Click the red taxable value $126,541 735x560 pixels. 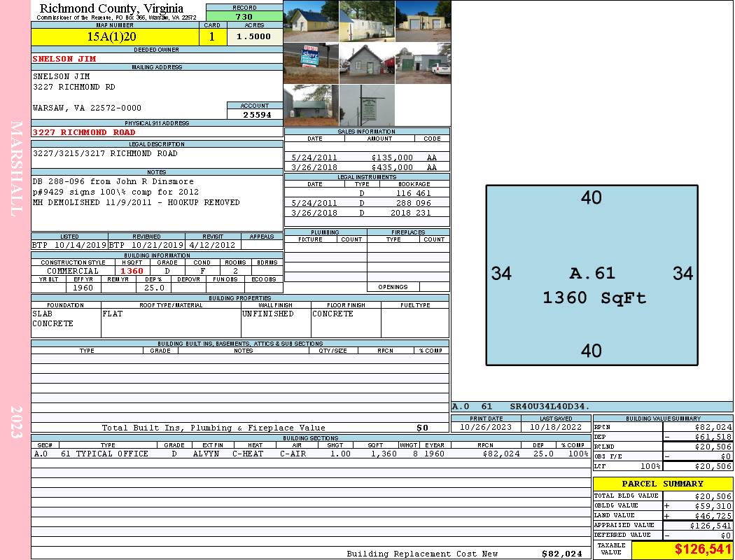click(x=702, y=549)
